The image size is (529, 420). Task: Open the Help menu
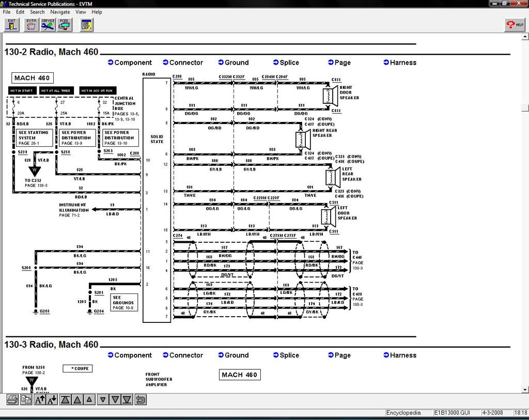pos(97,12)
